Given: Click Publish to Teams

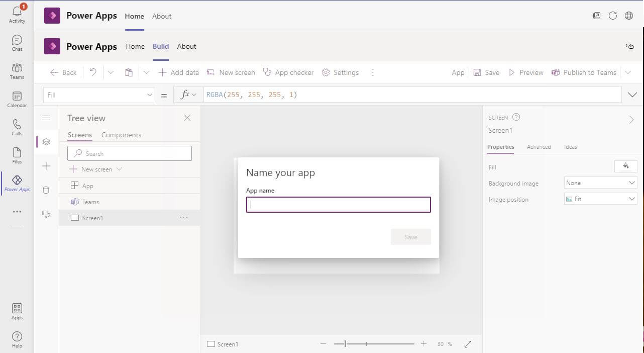Looking at the screenshot, I should click(x=584, y=72).
